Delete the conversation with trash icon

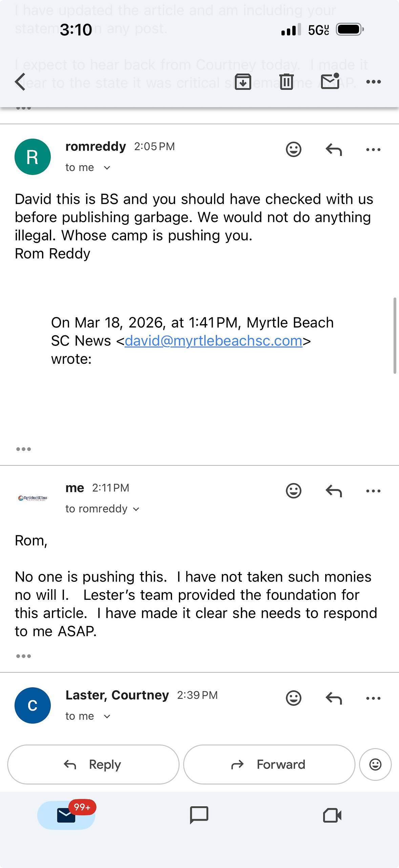point(286,82)
